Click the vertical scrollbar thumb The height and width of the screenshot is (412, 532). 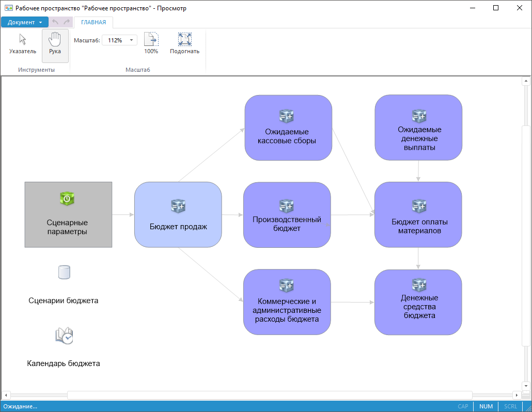[x=526, y=235]
